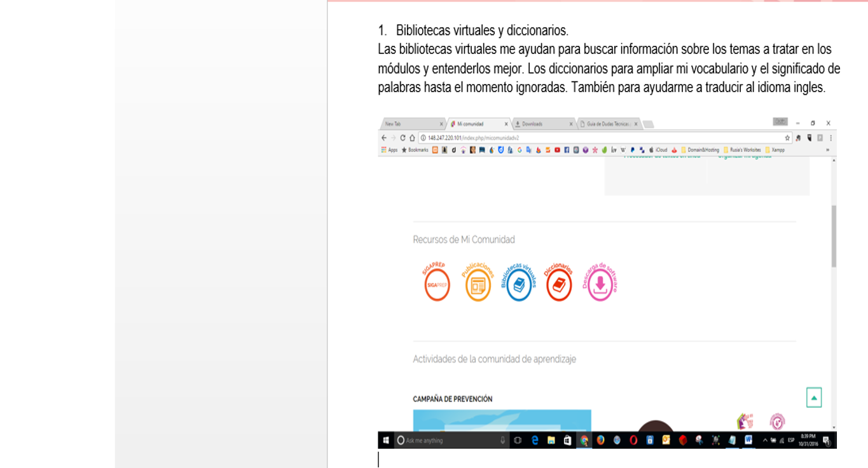Open the Xampp bookmark folder
Image resolution: width=868 pixels, height=468 pixels.
click(x=775, y=149)
